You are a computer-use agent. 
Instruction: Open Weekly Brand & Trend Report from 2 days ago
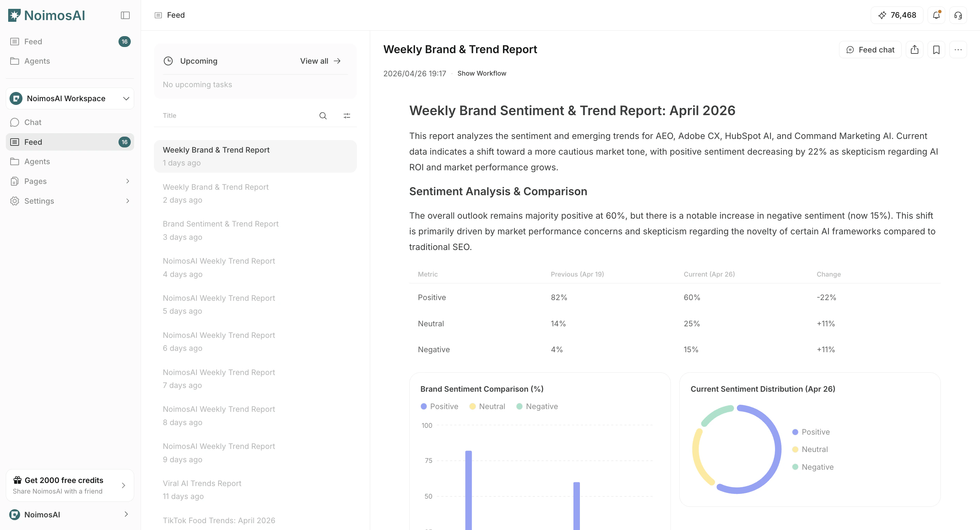[255, 193]
